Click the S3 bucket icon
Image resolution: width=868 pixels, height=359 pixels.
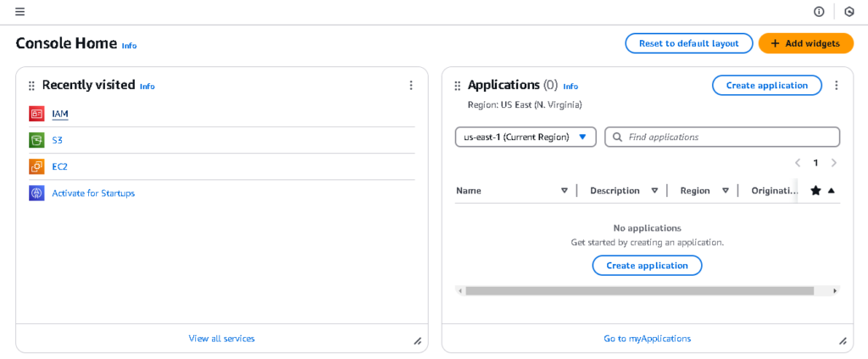coord(36,140)
